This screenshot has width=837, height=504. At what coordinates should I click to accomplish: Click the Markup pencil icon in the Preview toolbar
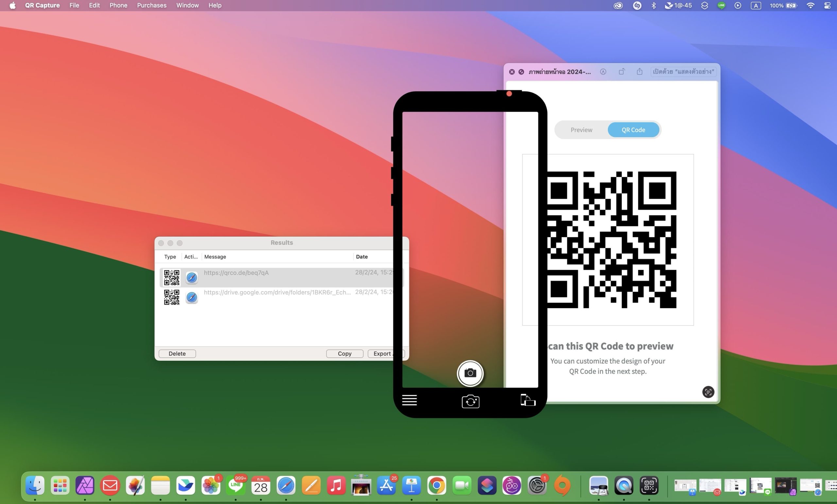pyautogui.click(x=603, y=72)
